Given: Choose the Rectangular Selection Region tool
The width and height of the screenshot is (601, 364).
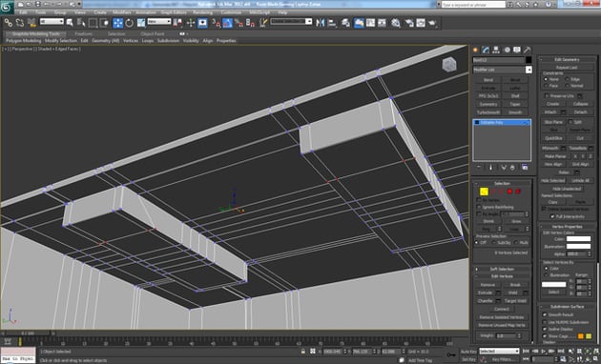Looking at the screenshot, I should pyautogui.click(x=93, y=23).
